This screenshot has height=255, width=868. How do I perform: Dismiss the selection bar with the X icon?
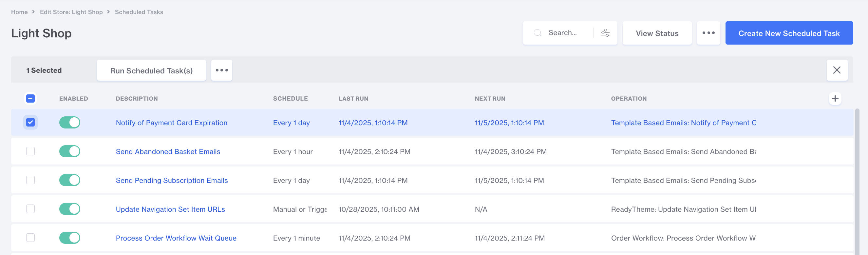point(837,70)
